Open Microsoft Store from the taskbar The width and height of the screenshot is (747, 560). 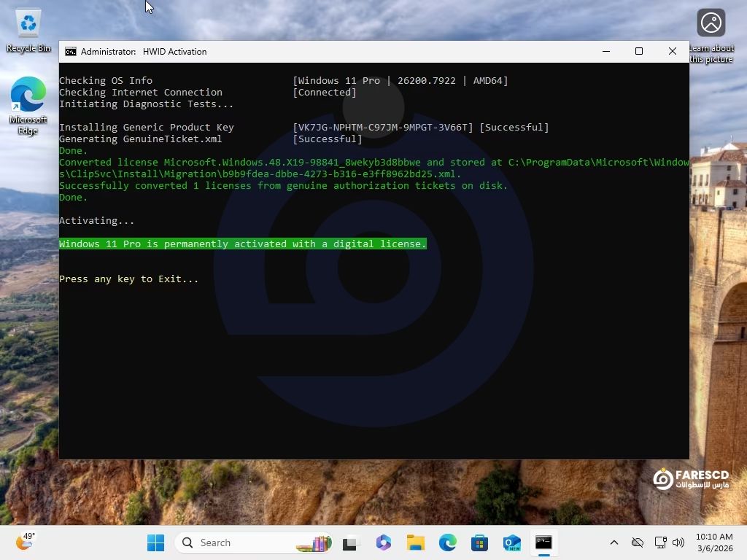pyautogui.click(x=479, y=542)
